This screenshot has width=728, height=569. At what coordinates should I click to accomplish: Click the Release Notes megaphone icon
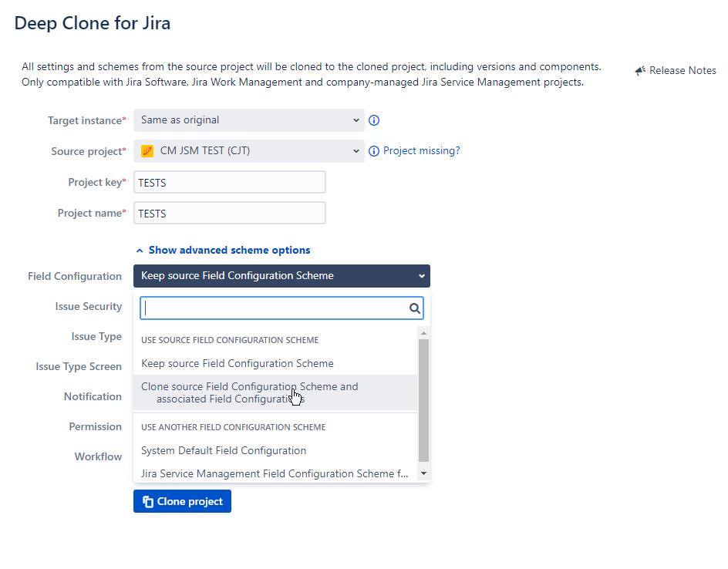(x=639, y=70)
